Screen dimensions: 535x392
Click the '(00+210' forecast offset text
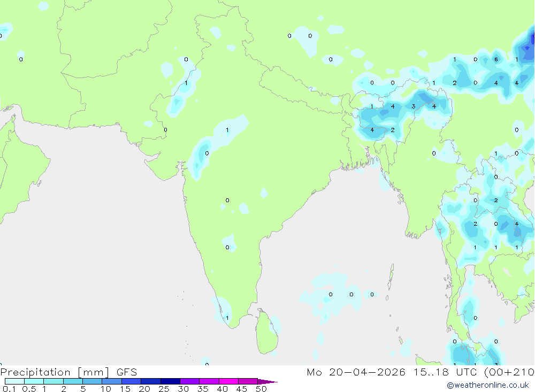click(x=509, y=372)
